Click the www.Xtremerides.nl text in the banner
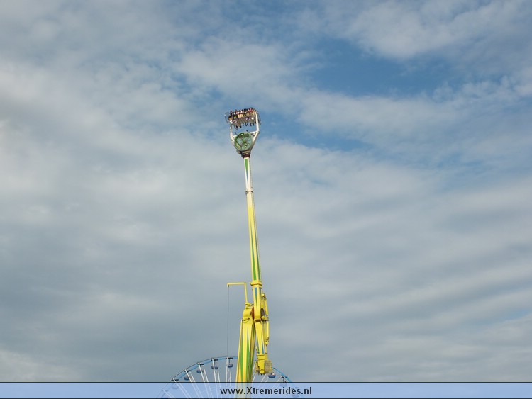Screen dimensions: 532x399 [266, 391]
